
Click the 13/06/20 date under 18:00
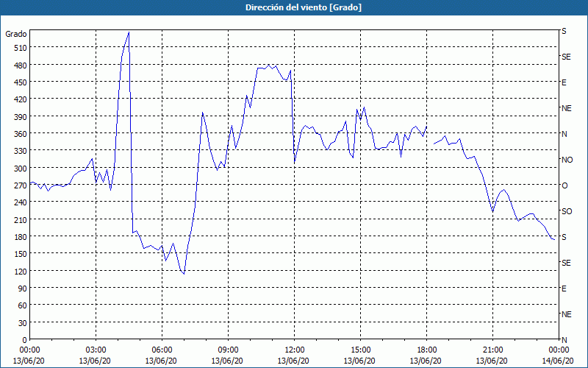tap(426, 361)
